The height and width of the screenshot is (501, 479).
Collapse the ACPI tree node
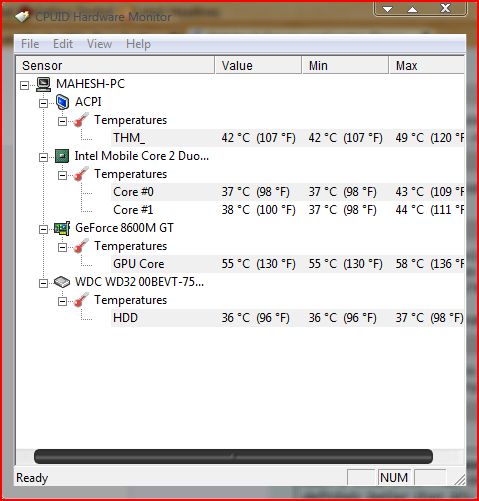43,104
